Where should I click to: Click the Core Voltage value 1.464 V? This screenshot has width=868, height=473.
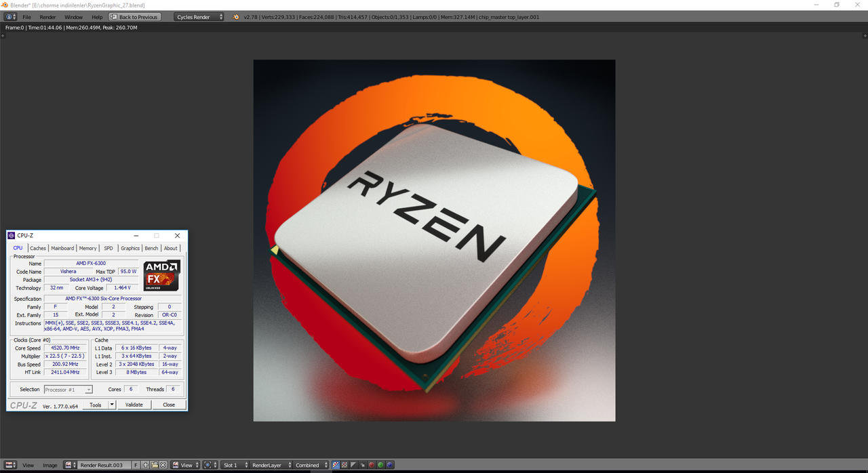click(x=122, y=288)
